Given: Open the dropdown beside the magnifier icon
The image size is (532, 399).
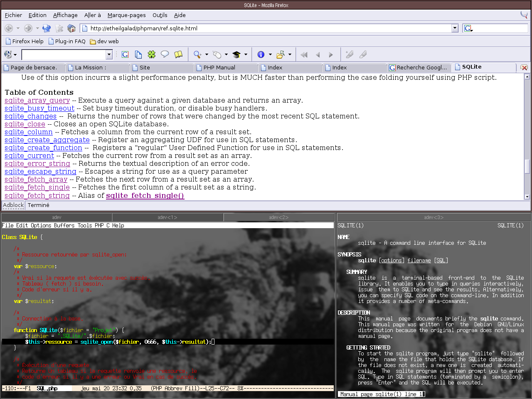Looking at the screenshot, I should click(207, 54).
